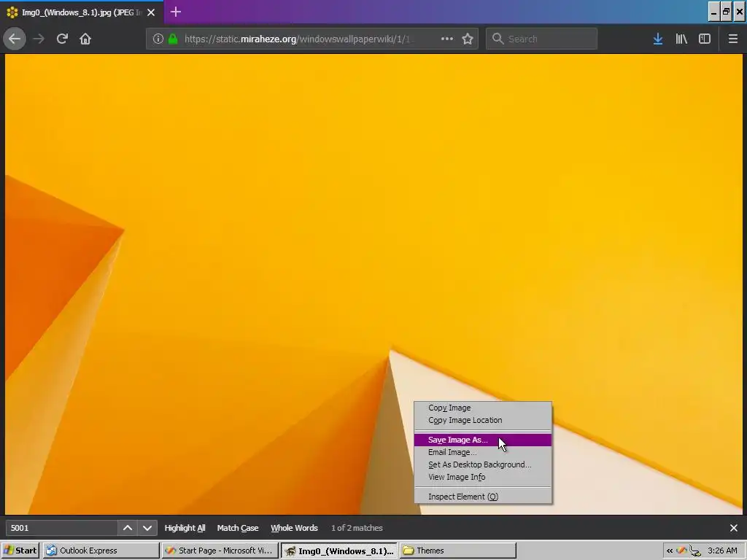Choose Inspect Element (Q)
Viewport: 747px width, 560px height.
(x=483, y=497)
